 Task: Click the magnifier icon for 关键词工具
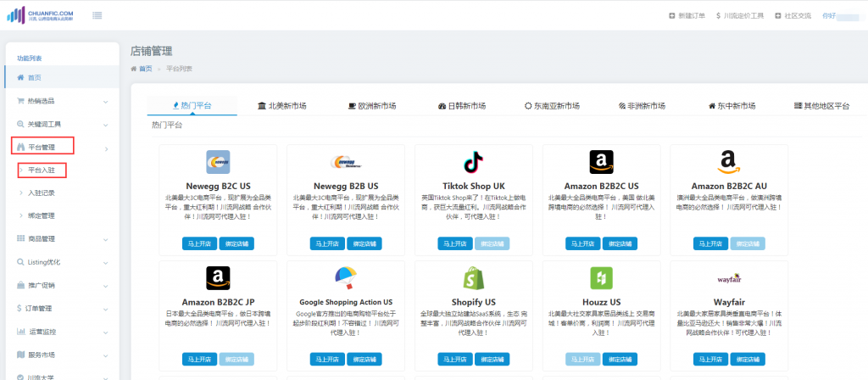pyautogui.click(x=20, y=124)
